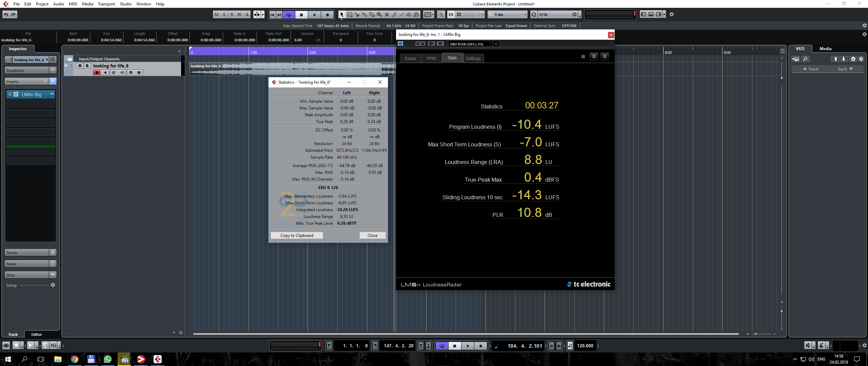Toggle Record Enable on the track

point(97,73)
